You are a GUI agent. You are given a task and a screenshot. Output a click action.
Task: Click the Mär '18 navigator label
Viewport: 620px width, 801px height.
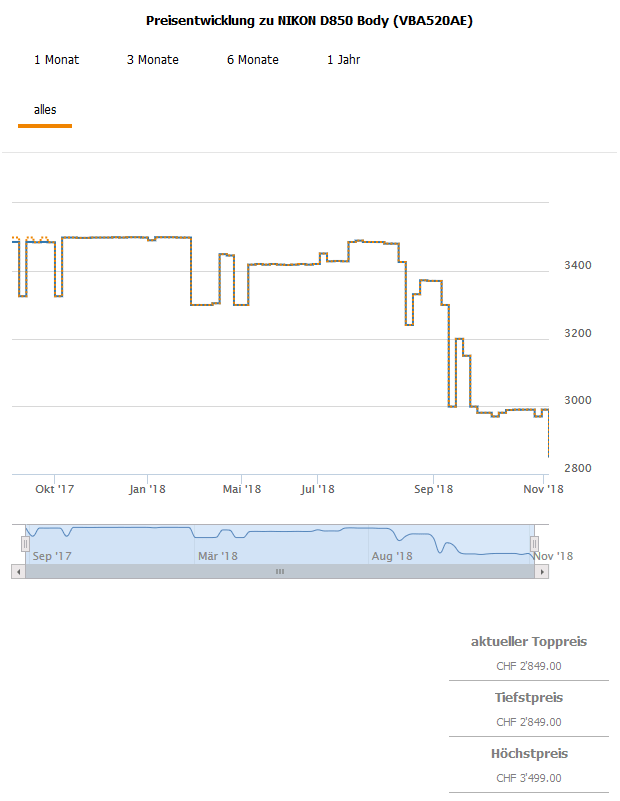click(218, 556)
